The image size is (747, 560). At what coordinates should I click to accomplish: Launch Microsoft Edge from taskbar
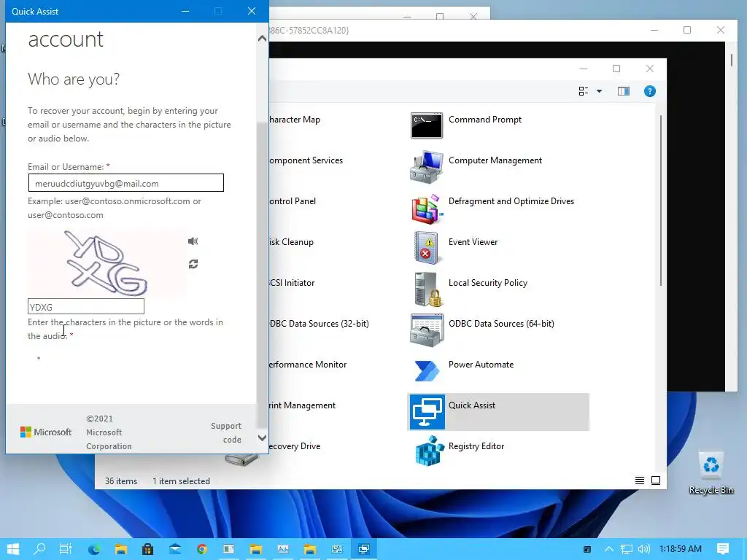[94, 549]
